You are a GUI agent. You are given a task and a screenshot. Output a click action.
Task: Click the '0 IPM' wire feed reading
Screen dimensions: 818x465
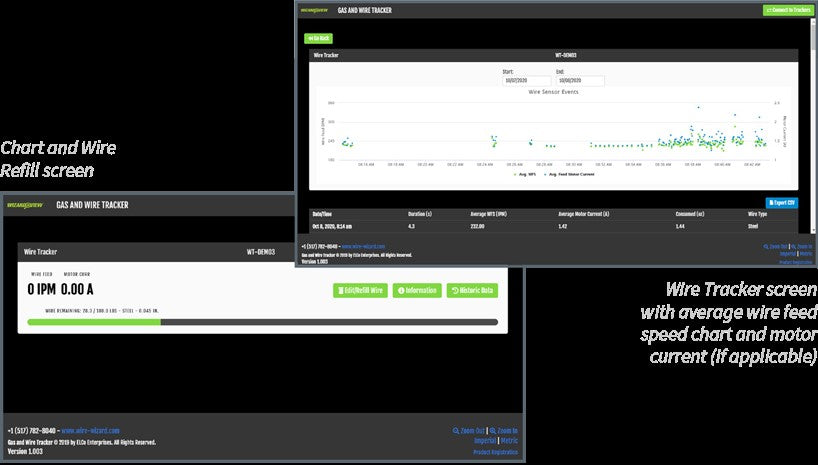[x=42, y=290]
